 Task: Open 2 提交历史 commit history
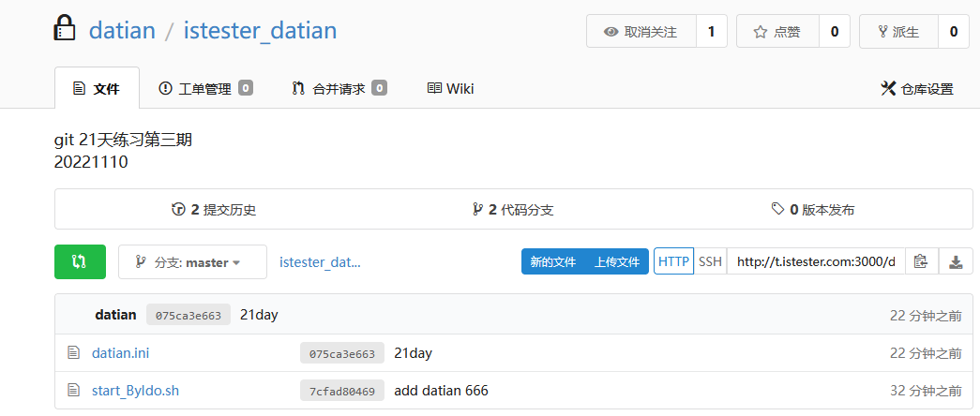tap(214, 210)
